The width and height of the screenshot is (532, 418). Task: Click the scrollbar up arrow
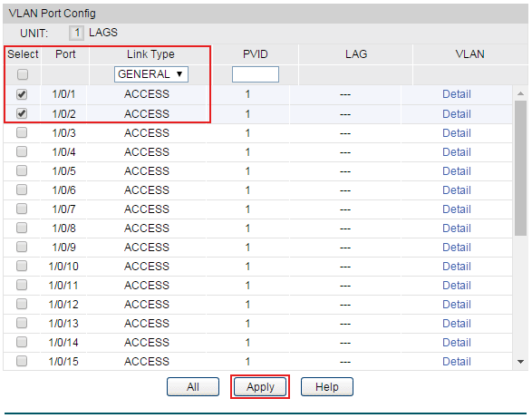[520, 93]
